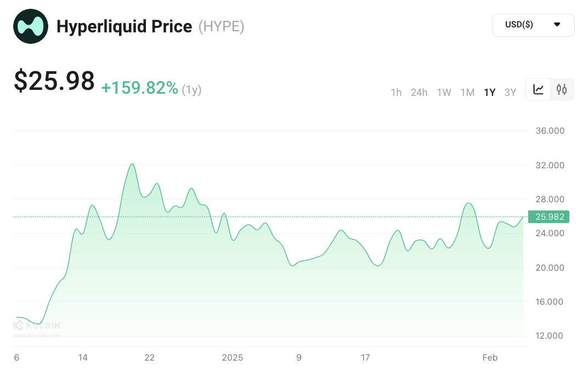Click the 25.982 current price label
The height and width of the screenshot is (388, 588).
click(549, 216)
